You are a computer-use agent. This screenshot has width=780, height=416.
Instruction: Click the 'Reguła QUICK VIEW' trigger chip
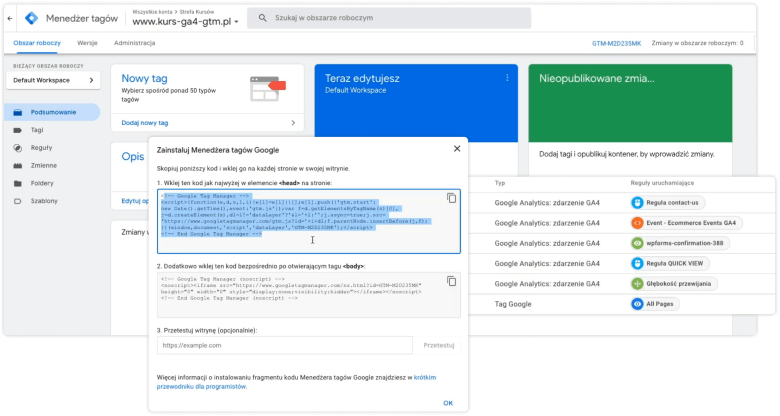click(670, 263)
